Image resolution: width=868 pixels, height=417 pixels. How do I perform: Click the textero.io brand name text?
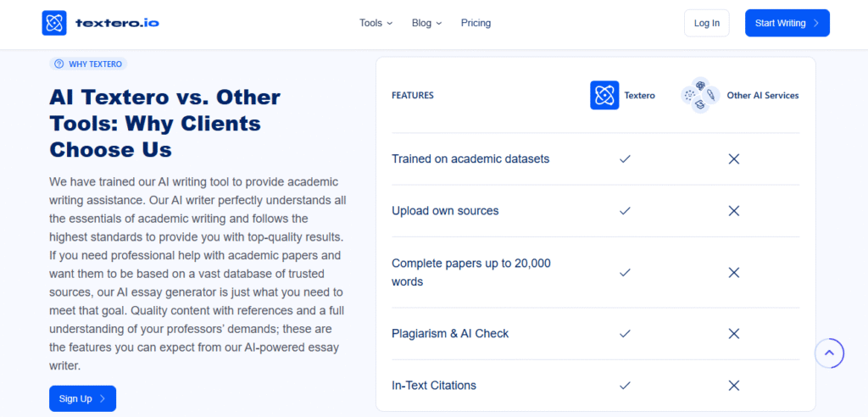(x=117, y=23)
